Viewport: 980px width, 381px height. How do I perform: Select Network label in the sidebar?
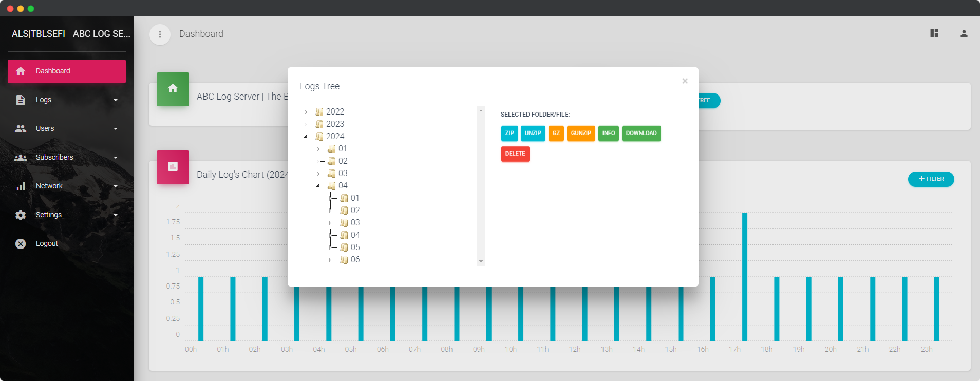tap(49, 186)
